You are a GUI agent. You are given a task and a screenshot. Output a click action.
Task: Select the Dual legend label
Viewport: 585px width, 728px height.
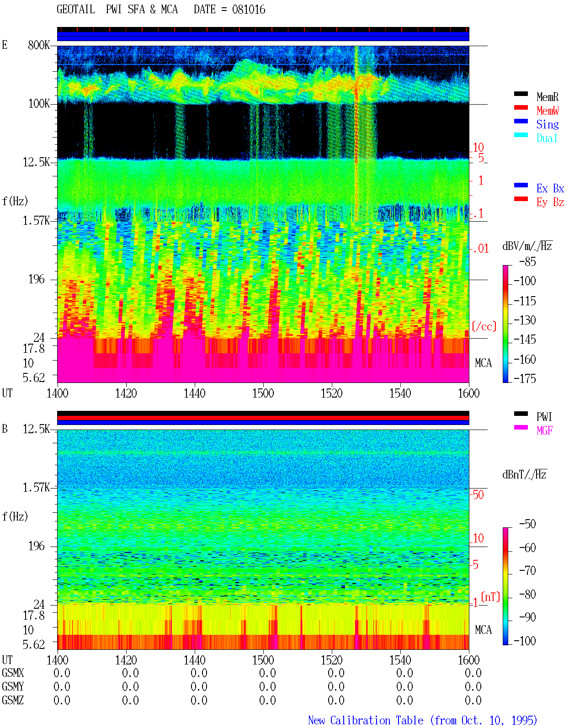point(548,138)
